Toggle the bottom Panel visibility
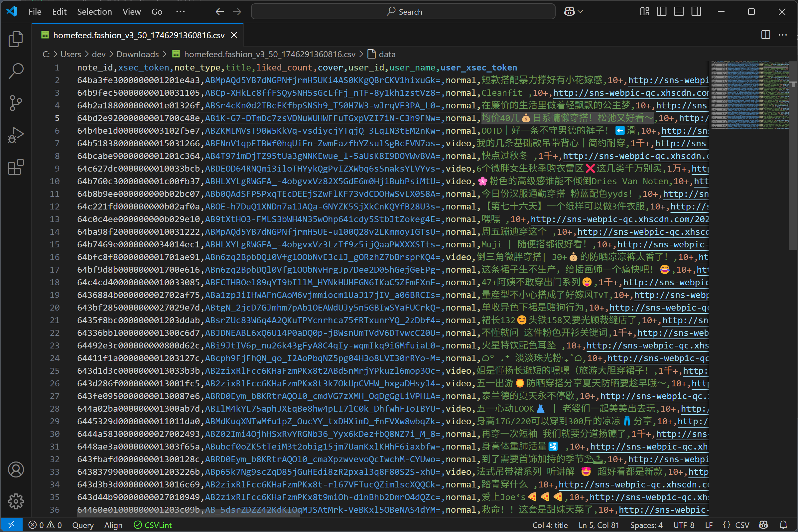Screen dimensions: 798x532 point(679,12)
